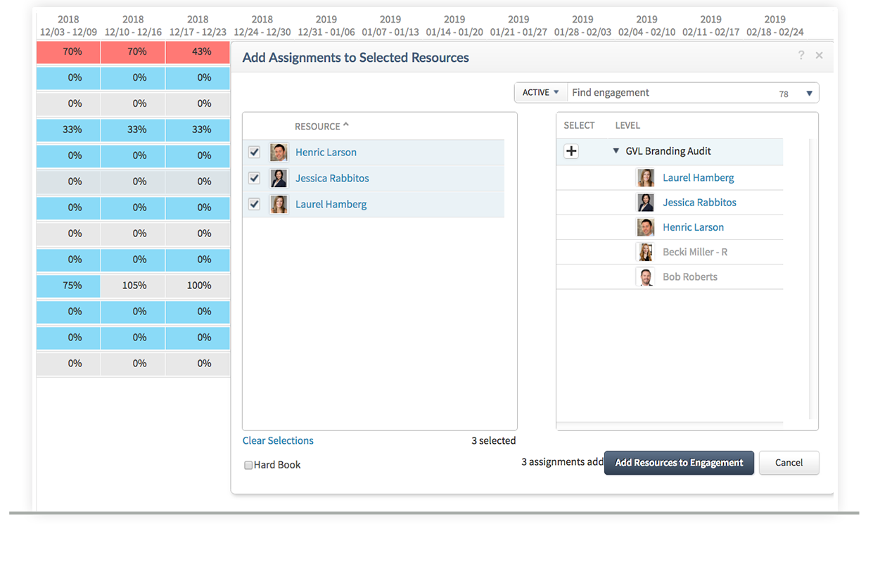Click Becki Miller's avatar in engagement list
Viewport: 880px width, 588px height.
(x=645, y=252)
